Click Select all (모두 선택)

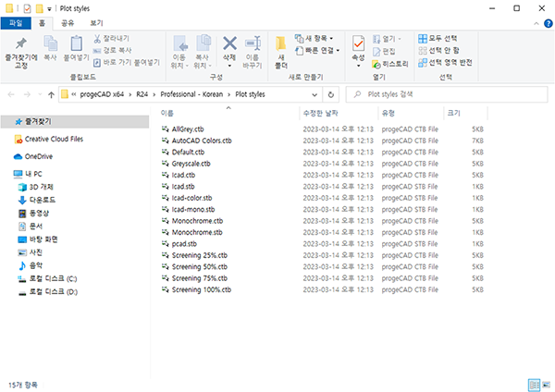pos(438,38)
